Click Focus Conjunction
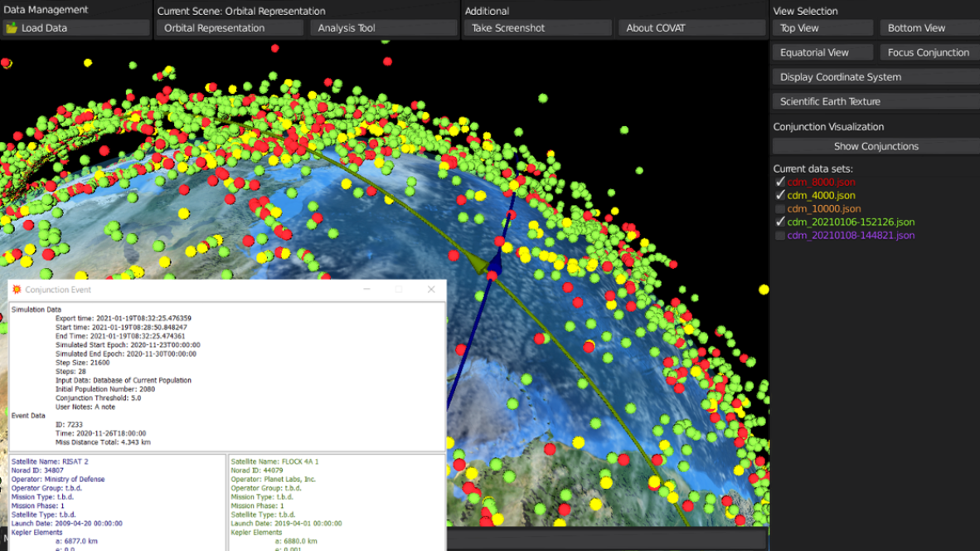Screen dimensions: 980x551 point(929,52)
